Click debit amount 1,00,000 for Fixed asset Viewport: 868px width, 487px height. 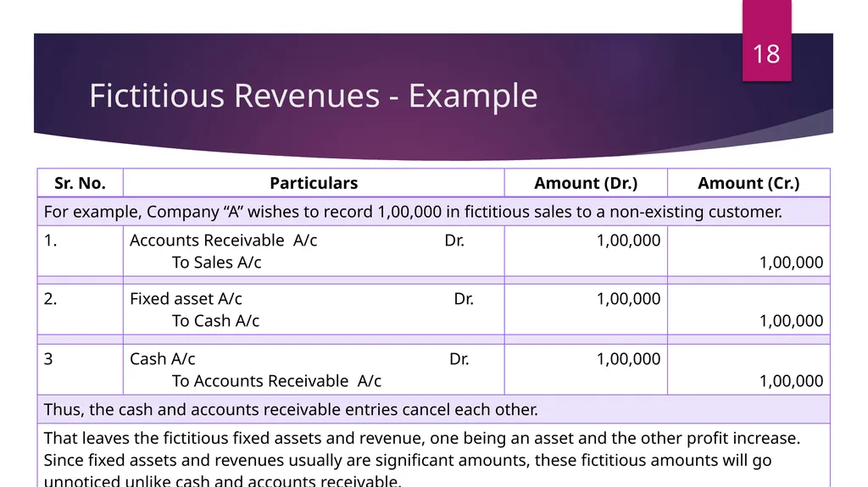[628, 299]
